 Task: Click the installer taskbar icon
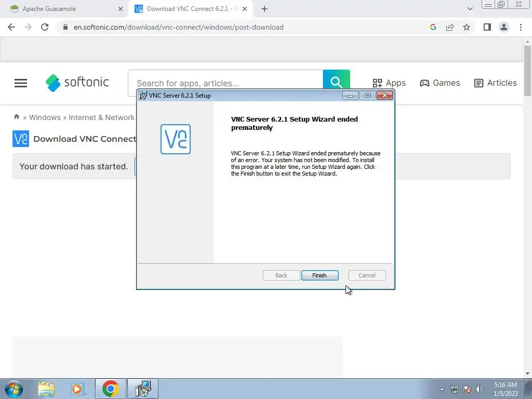(x=143, y=389)
